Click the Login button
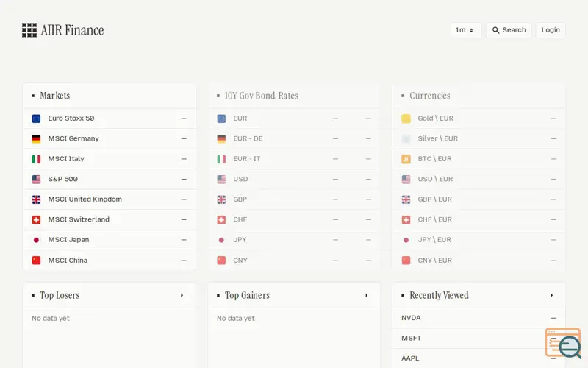This screenshot has height=368, width=588. click(x=551, y=30)
